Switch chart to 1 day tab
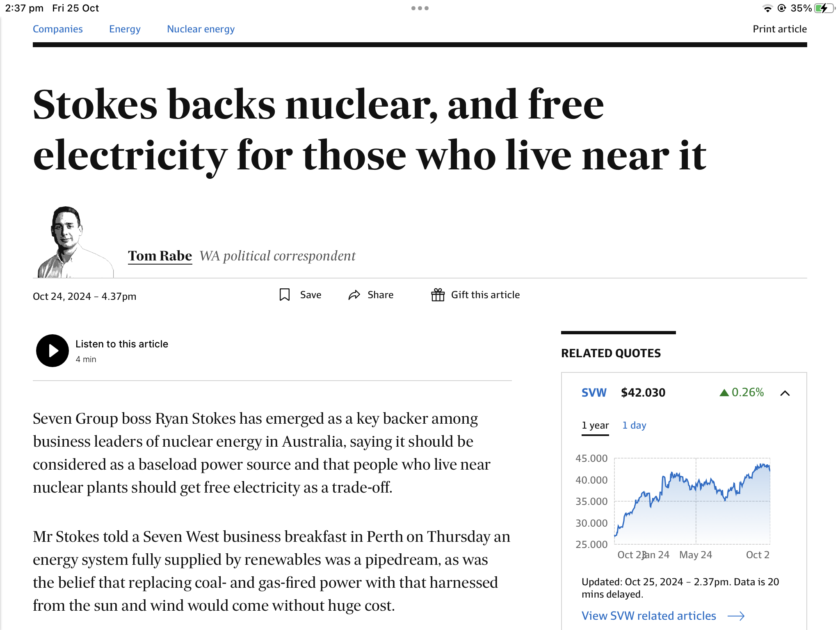Viewport: 840px width, 630px height. coord(634,425)
